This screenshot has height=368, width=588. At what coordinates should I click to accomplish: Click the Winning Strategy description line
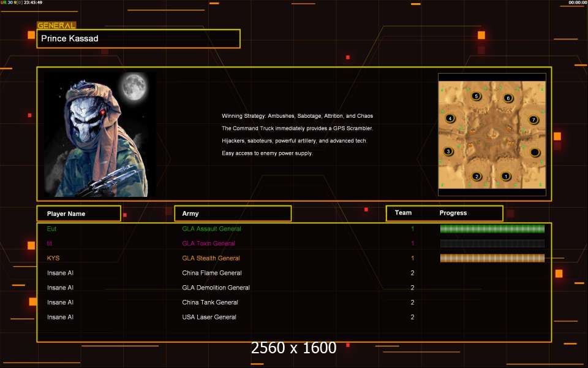tap(297, 116)
